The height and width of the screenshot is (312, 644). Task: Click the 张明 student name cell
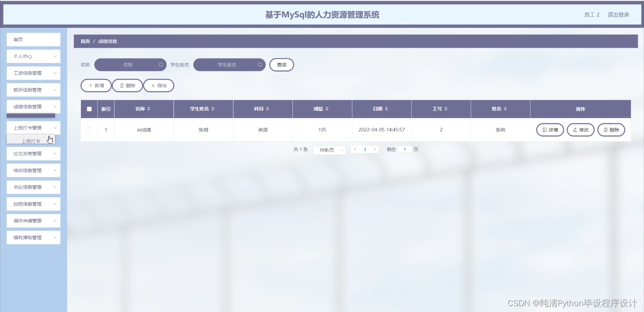203,130
